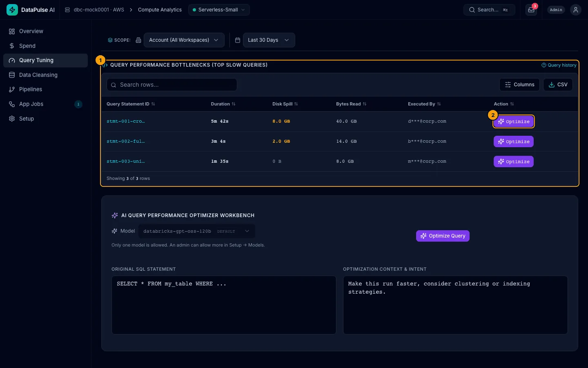Open the Query history link
588x368 pixels.
(x=559, y=65)
